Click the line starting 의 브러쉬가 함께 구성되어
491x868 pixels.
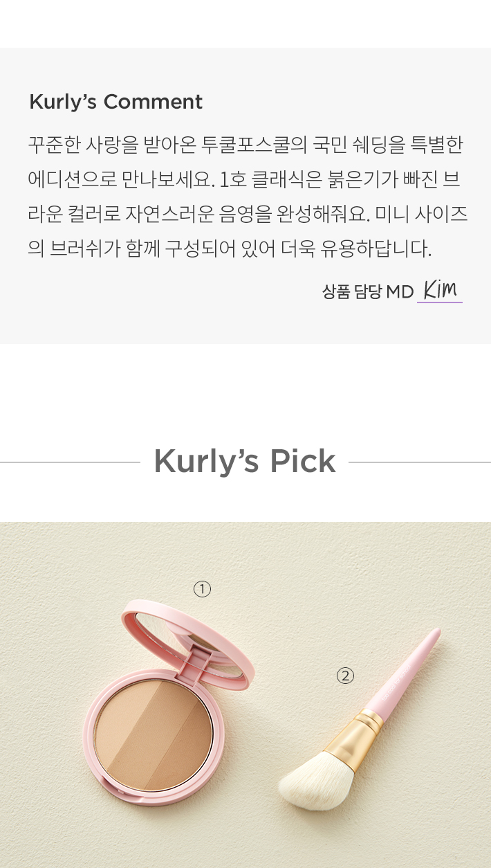230,249
